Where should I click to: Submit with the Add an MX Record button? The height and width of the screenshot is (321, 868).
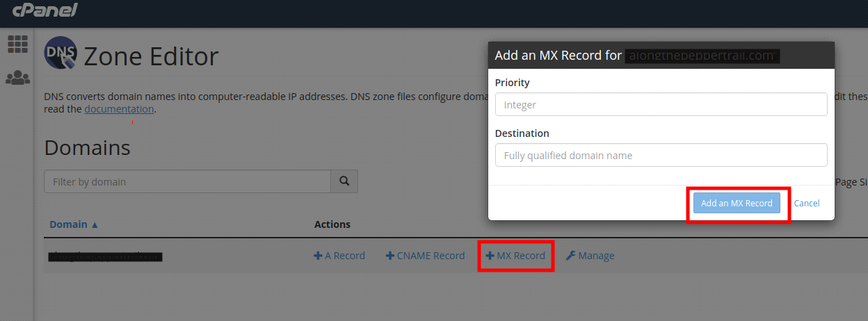pyautogui.click(x=737, y=203)
